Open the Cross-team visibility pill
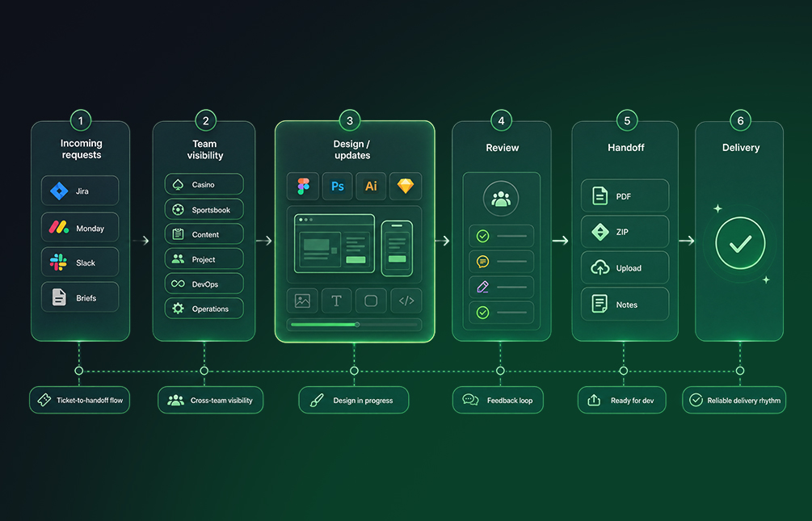812x521 pixels. 210,400
